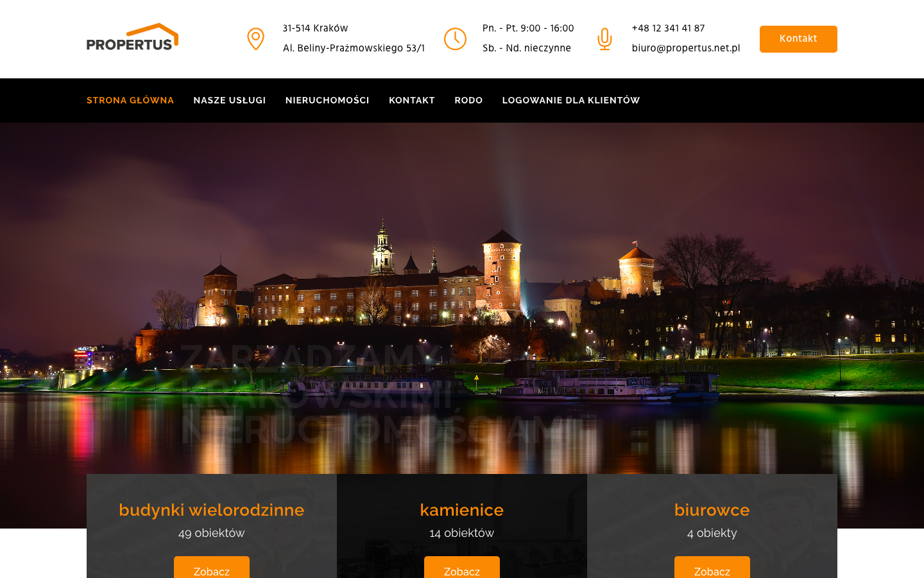Click the Propertus logo

pos(132,37)
